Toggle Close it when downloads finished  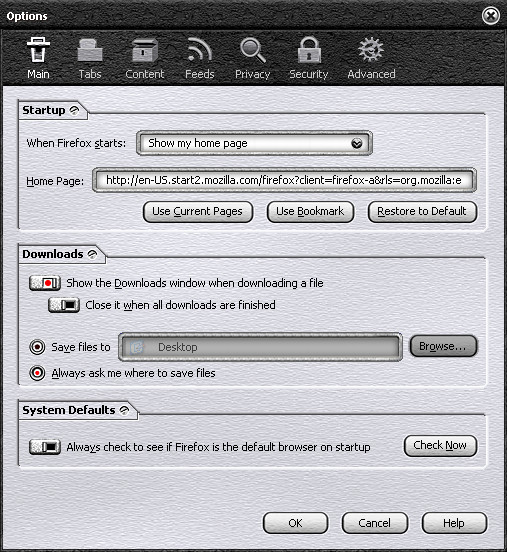click(x=64, y=305)
